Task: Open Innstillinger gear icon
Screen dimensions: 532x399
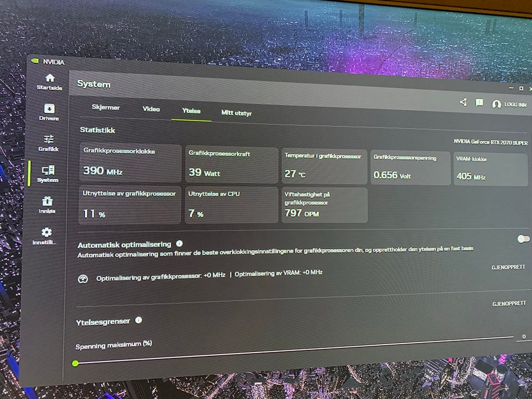Action: [x=47, y=232]
